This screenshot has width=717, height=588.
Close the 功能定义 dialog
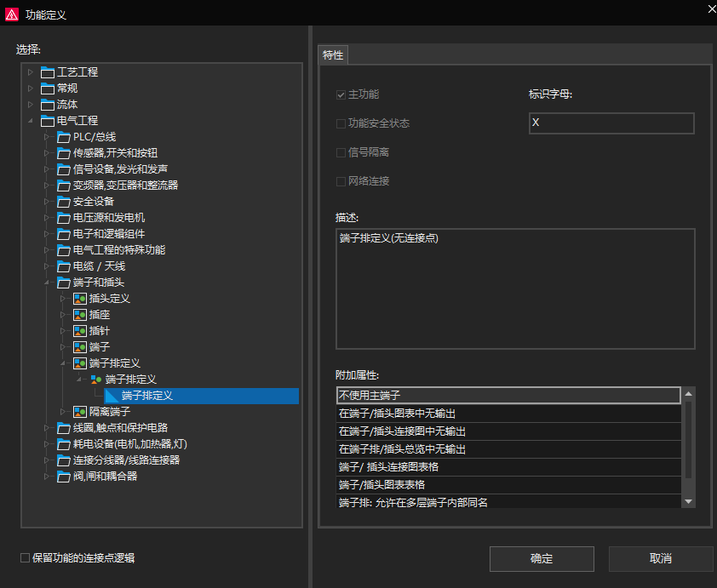click(712, 9)
